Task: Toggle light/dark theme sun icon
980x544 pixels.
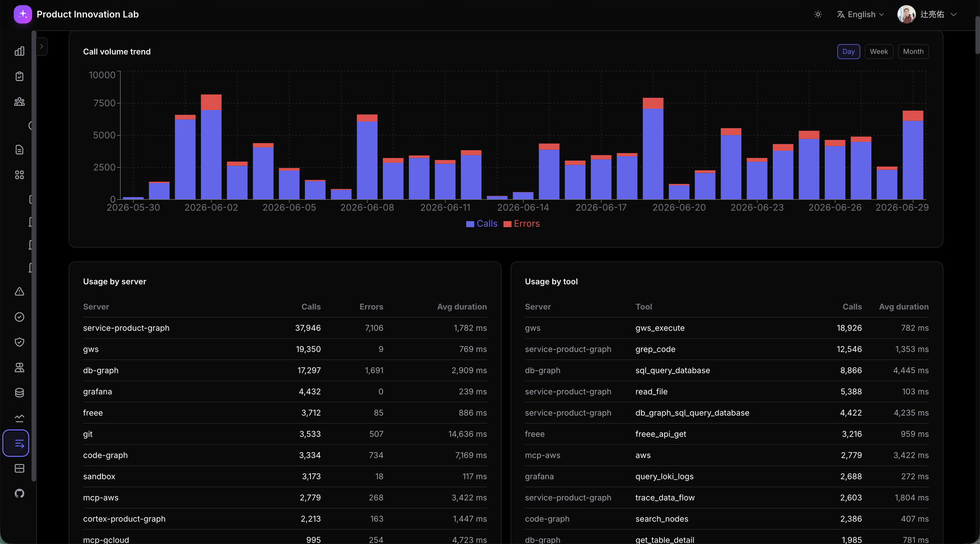Action: tap(818, 14)
